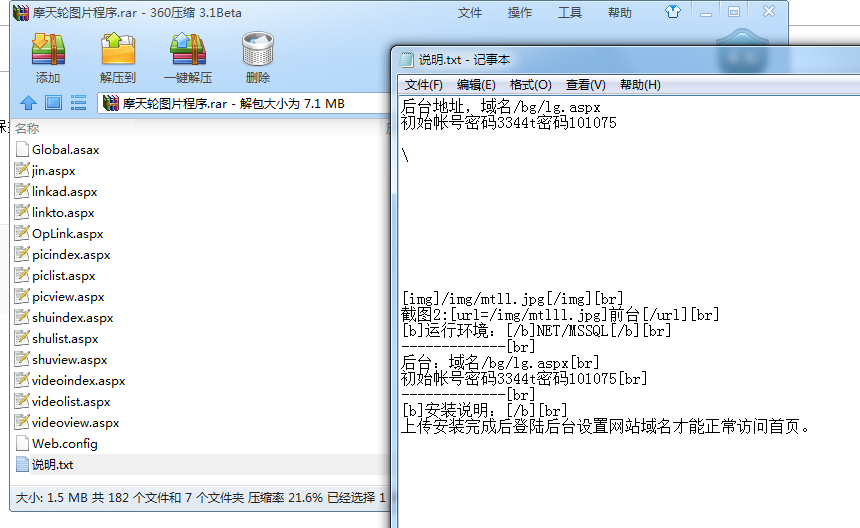The width and height of the screenshot is (860, 528).
Task: Select picindex.aspx in the file list
Action: (x=71, y=254)
